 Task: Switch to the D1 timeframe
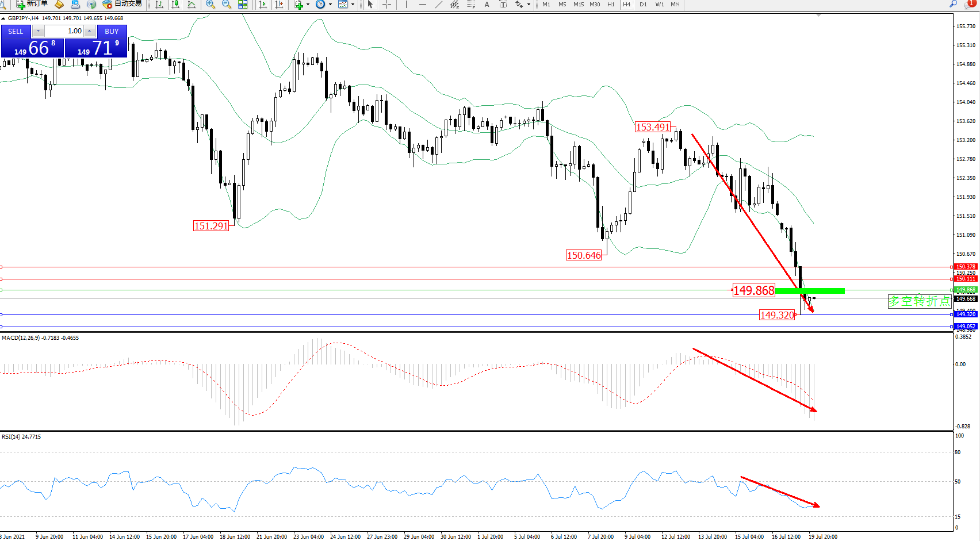pyautogui.click(x=643, y=4)
